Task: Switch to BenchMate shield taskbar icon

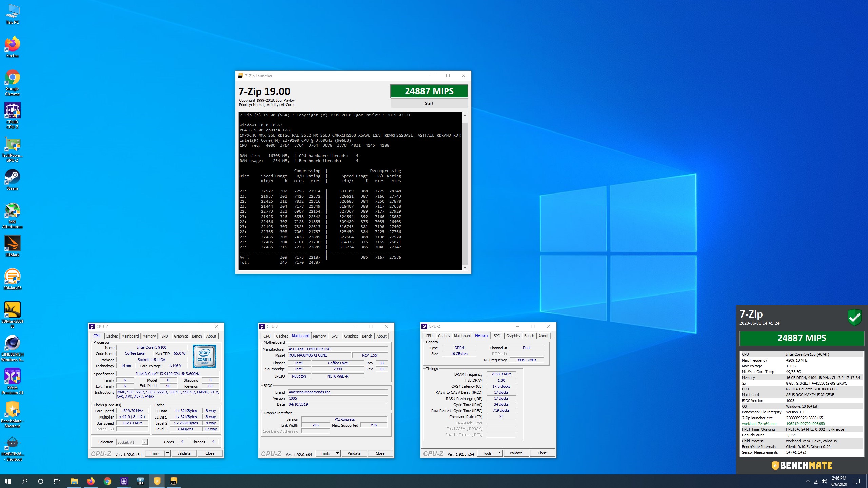Action: pos(157,481)
